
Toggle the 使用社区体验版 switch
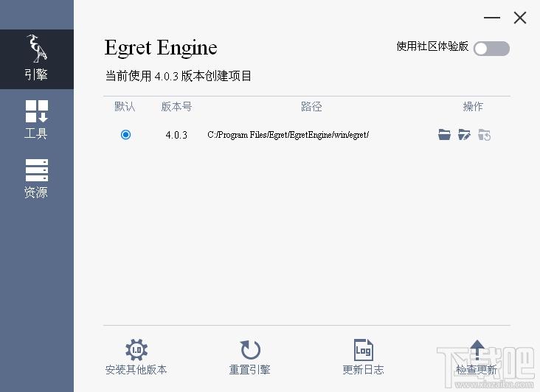[x=491, y=49]
